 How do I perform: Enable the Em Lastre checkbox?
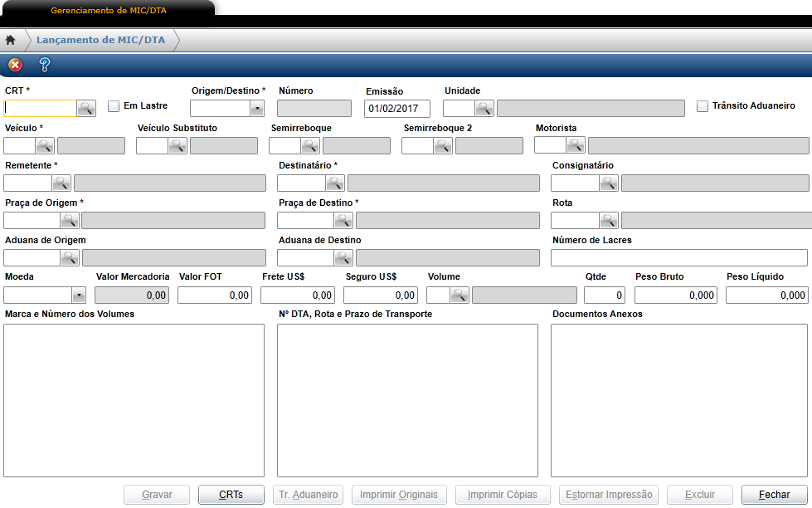point(114,106)
